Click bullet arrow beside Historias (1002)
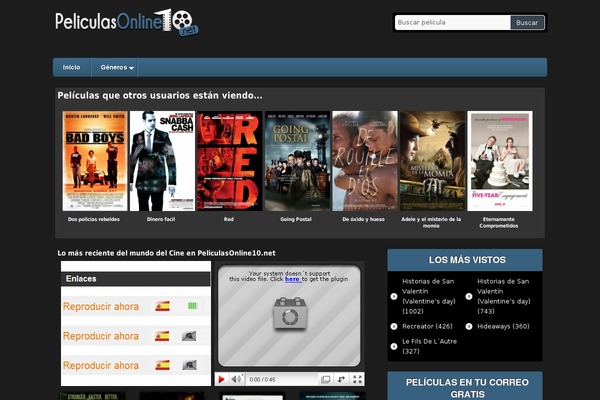 point(394,296)
